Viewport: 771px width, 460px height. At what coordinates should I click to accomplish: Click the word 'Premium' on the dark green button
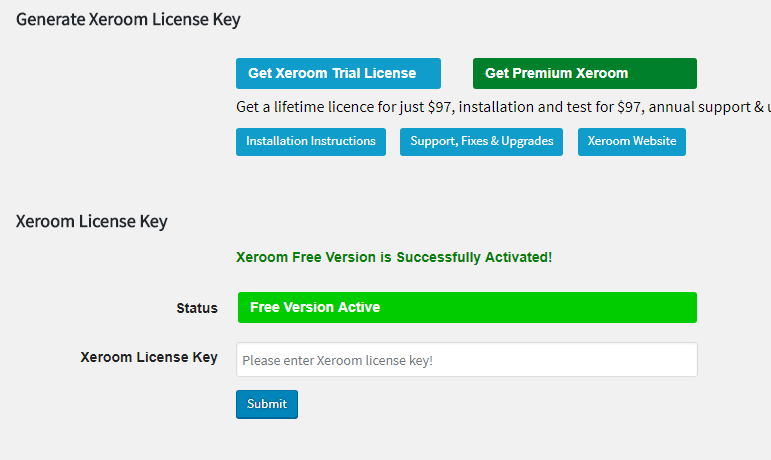click(542, 73)
